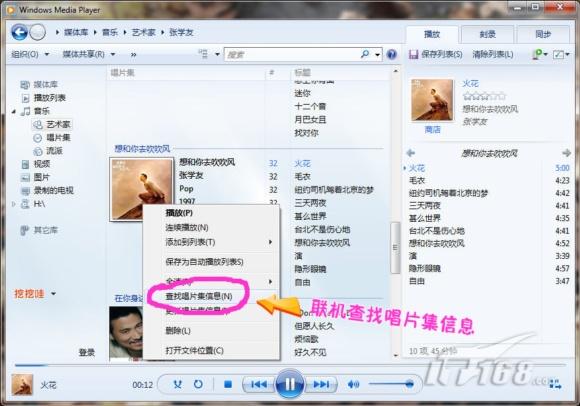Click the save list floppy disk icon
The image size is (580, 406).
(x=413, y=54)
